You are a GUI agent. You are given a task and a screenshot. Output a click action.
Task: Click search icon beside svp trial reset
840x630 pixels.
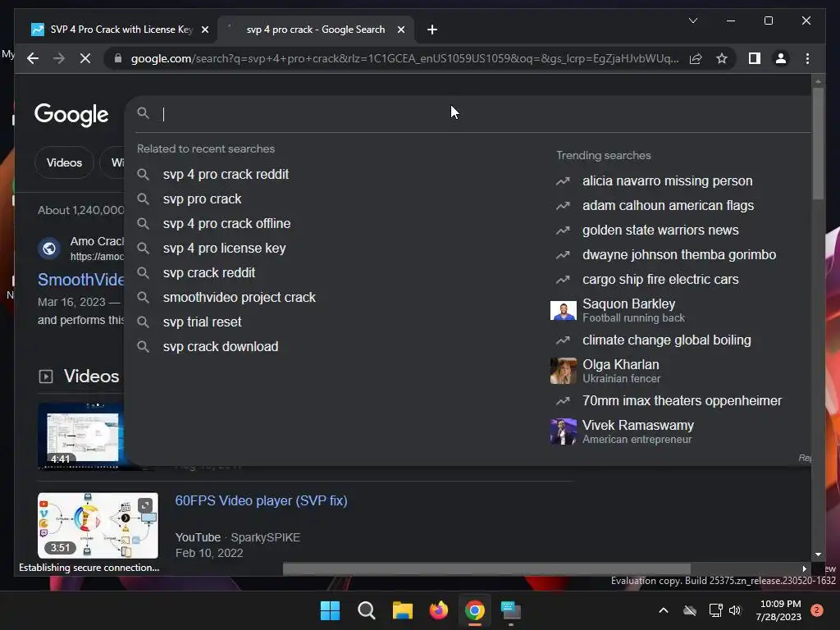pos(143,322)
